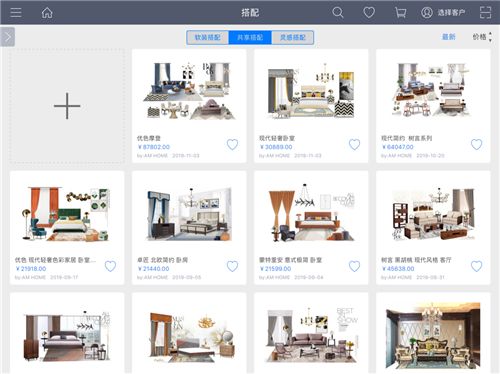The width and height of the screenshot is (500, 374).
Task: Favorite the ¥21440.00 bedroom heart
Action: coord(232,266)
